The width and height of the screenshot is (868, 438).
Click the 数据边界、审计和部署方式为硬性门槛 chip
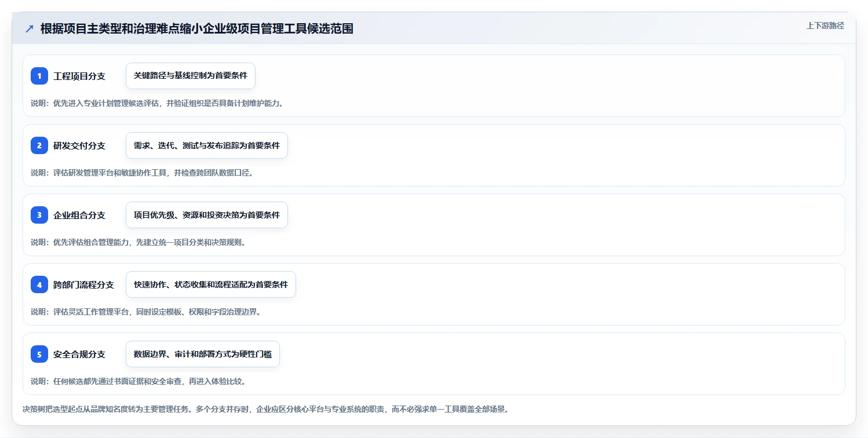[203, 354]
